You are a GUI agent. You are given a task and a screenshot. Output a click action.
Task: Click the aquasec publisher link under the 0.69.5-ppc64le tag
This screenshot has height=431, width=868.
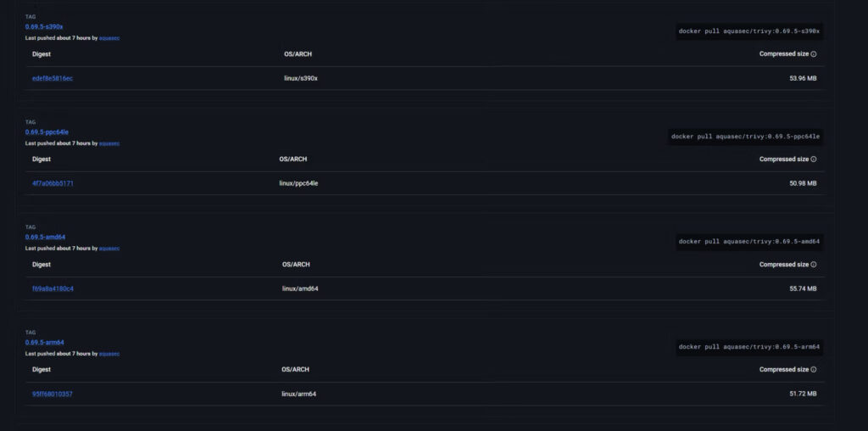point(109,143)
